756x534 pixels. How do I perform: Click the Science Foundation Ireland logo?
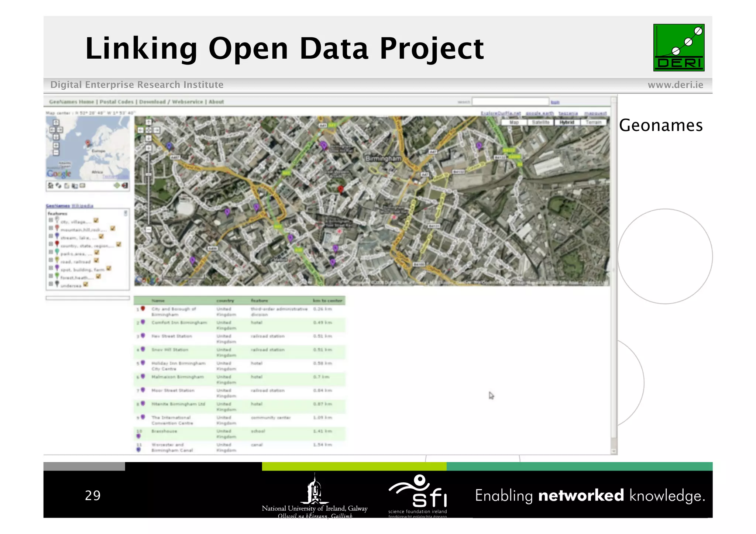417,496
